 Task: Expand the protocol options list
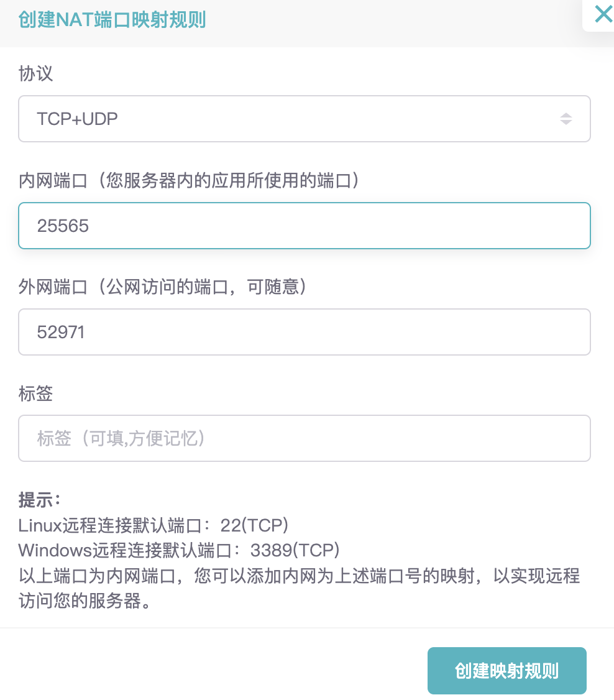click(x=305, y=119)
